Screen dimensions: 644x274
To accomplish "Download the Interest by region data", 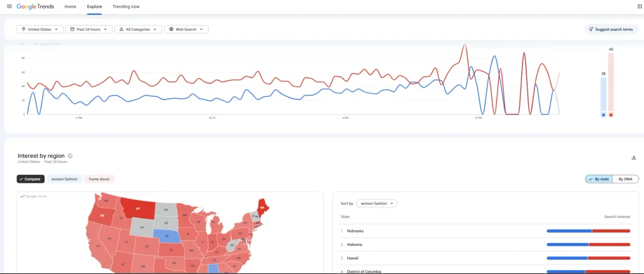I will (634, 158).
